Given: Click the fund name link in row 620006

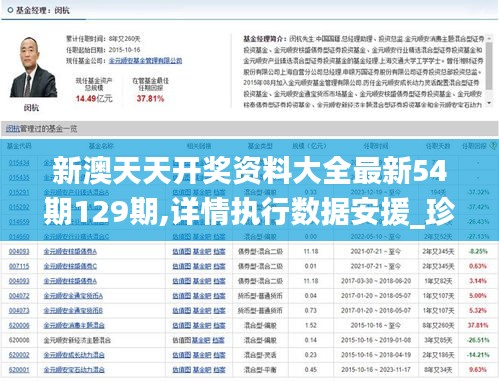Looking at the screenshot, I should (x=74, y=325).
